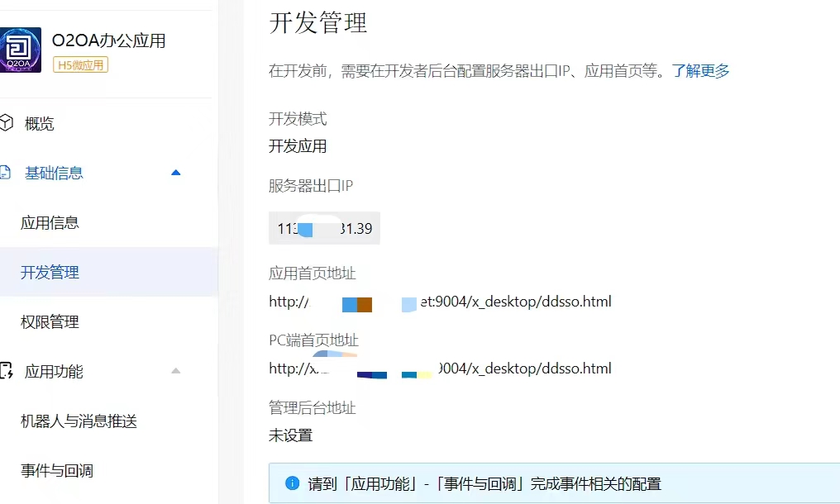Open the 概览 menu item
Viewport: 840px width, 504px height.
click(x=39, y=124)
